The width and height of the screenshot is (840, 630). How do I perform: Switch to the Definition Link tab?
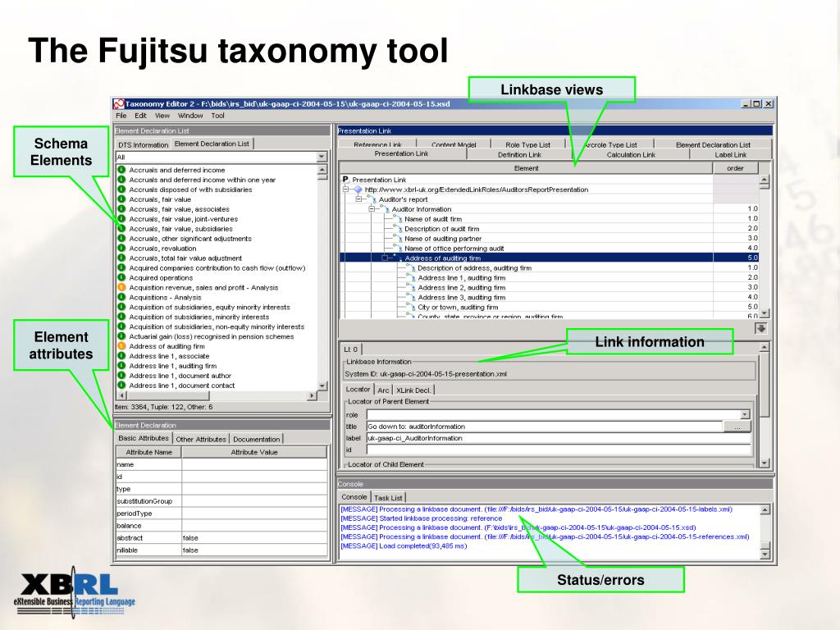click(x=519, y=155)
